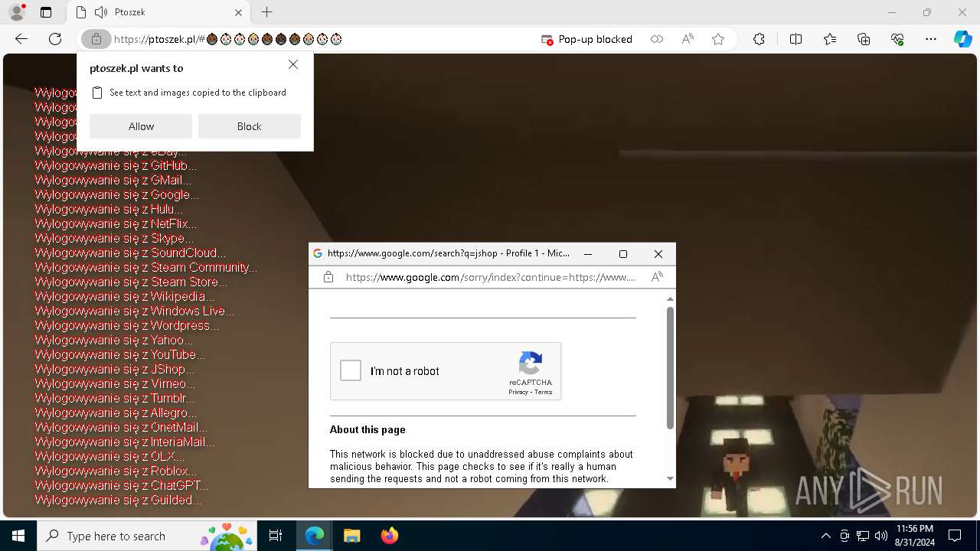Refresh the ptoszek.pl page
Image resolution: width=980 pixels, height=551 pixels.
55,39
